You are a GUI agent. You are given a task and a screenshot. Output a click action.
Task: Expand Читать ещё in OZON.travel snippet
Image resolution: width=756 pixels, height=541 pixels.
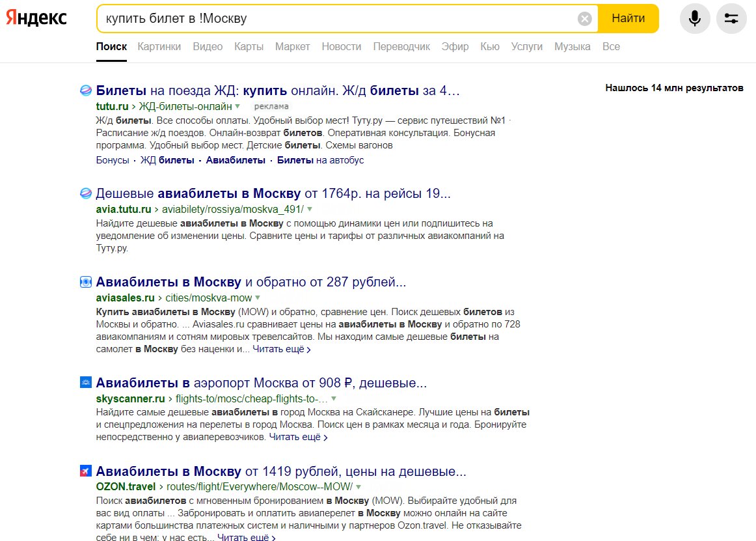pos(247,536)
